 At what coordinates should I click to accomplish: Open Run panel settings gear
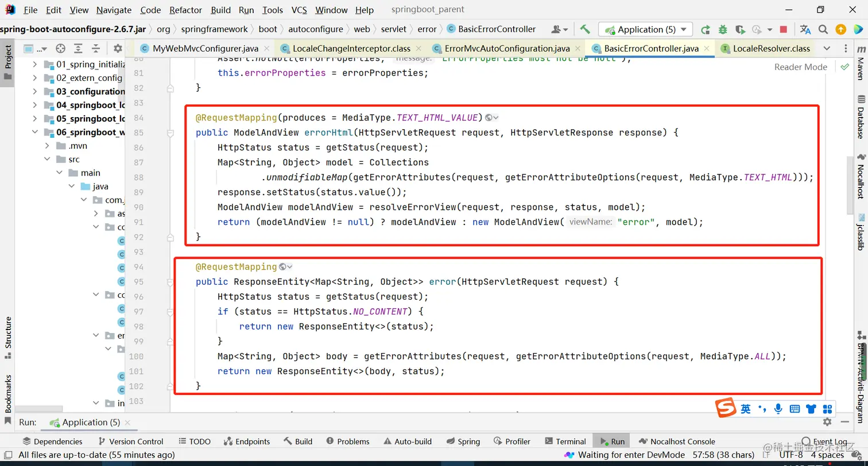click(x=827, y=422)
